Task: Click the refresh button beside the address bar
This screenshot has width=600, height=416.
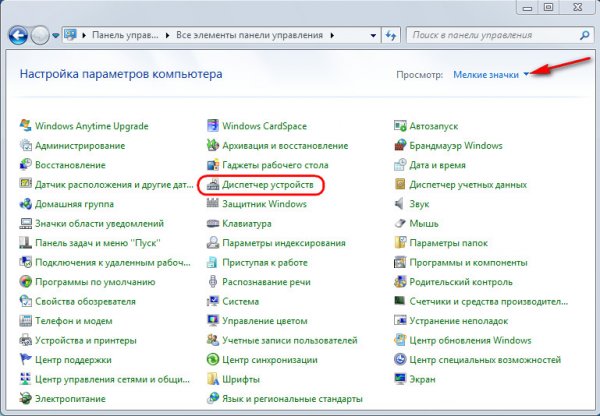Action: pos(391,35)
